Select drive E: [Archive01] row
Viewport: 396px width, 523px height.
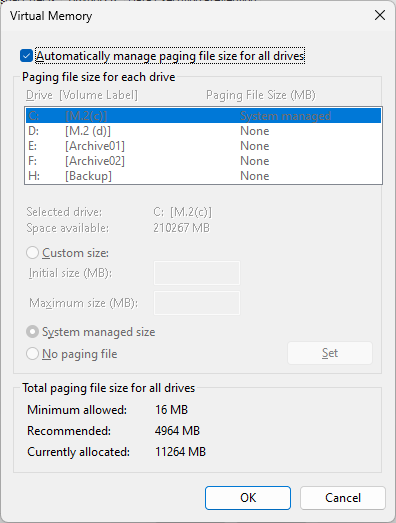pyautogui.click(x=203, y=146)
